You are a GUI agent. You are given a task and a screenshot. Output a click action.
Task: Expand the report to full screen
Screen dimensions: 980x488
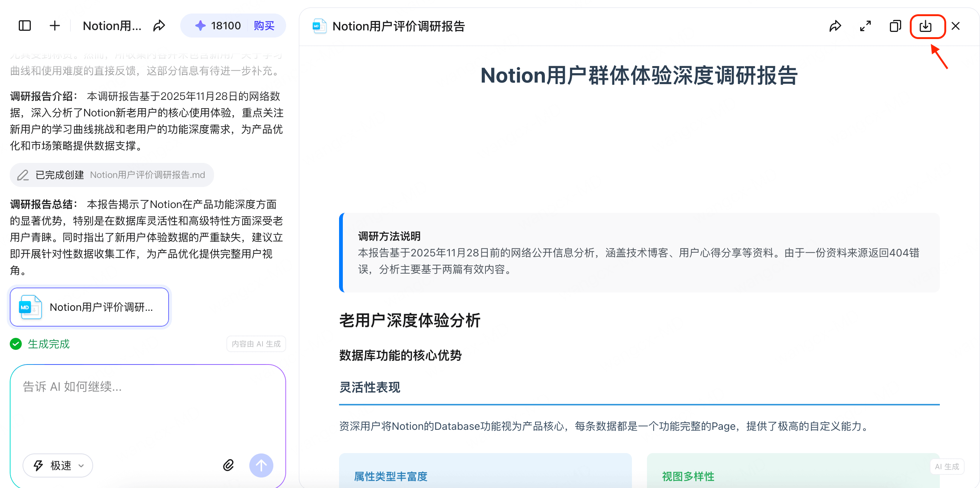[x=865, y=26]
